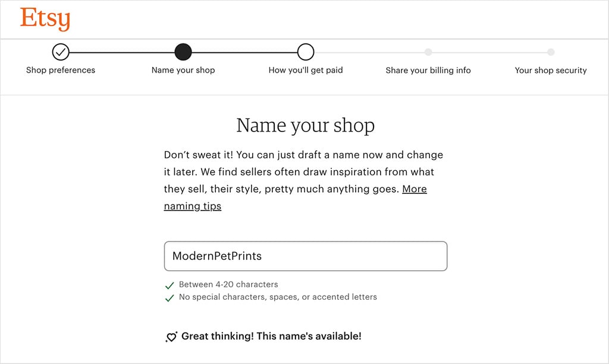Click the Etsy logo
The image size is (609, 364).
point(45,19)
